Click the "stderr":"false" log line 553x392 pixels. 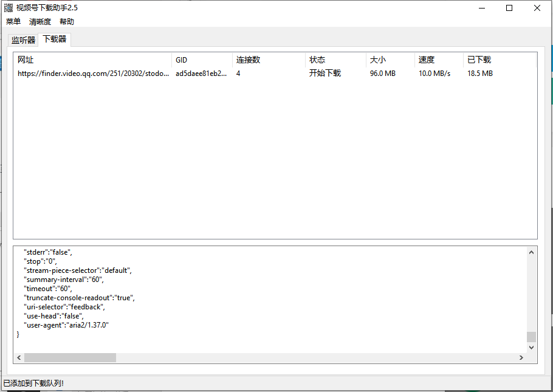click(x=48, y=252)
